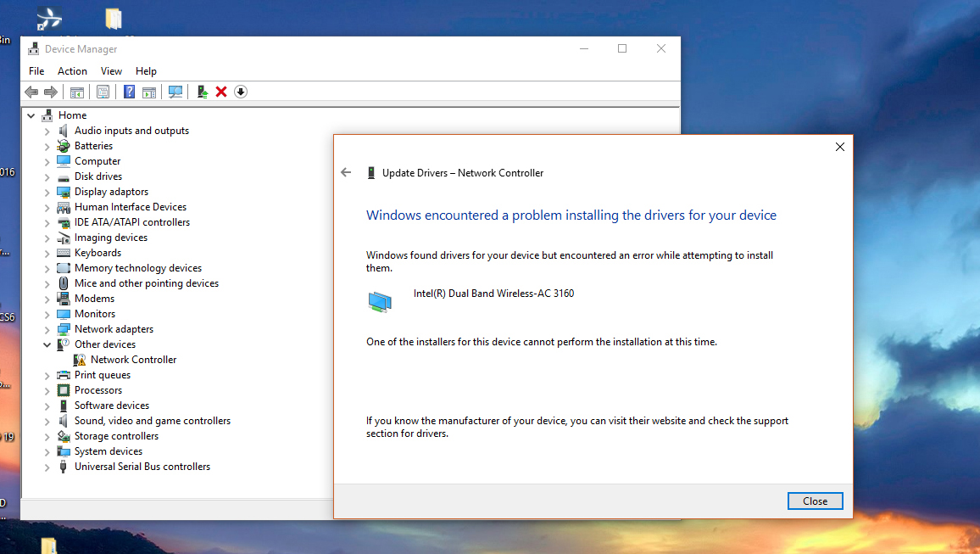Expand Memory technology devices
Image resolution: width=980 pixels, height=554 pixels.
[47, 268]
